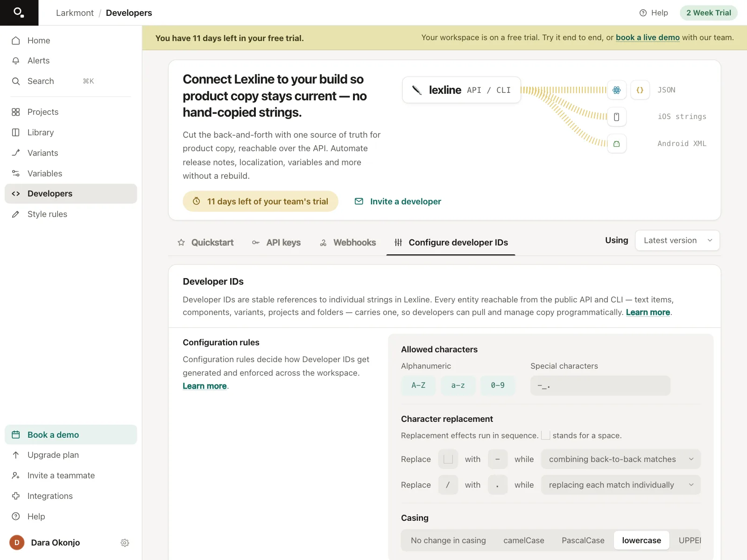Select the Configure developer IDs tab

(x=451, y=243)
